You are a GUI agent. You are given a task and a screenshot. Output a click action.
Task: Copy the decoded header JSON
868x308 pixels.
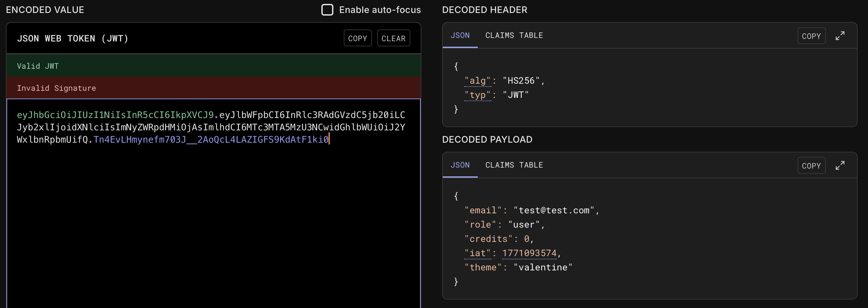pos(811,36)
